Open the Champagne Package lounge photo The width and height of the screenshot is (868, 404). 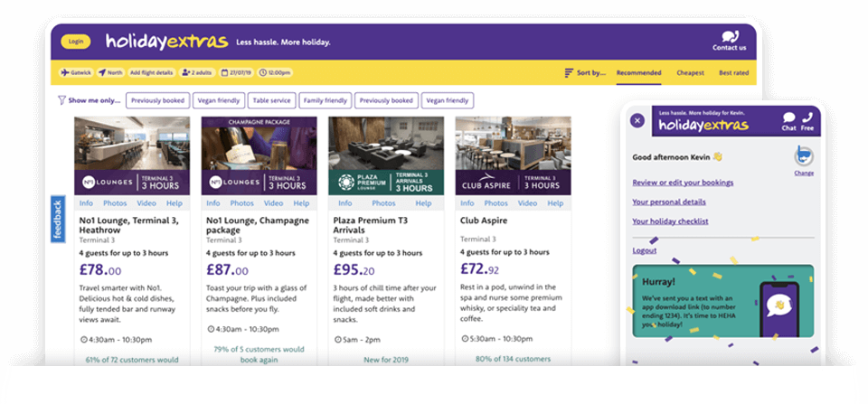tap(259, 155)
